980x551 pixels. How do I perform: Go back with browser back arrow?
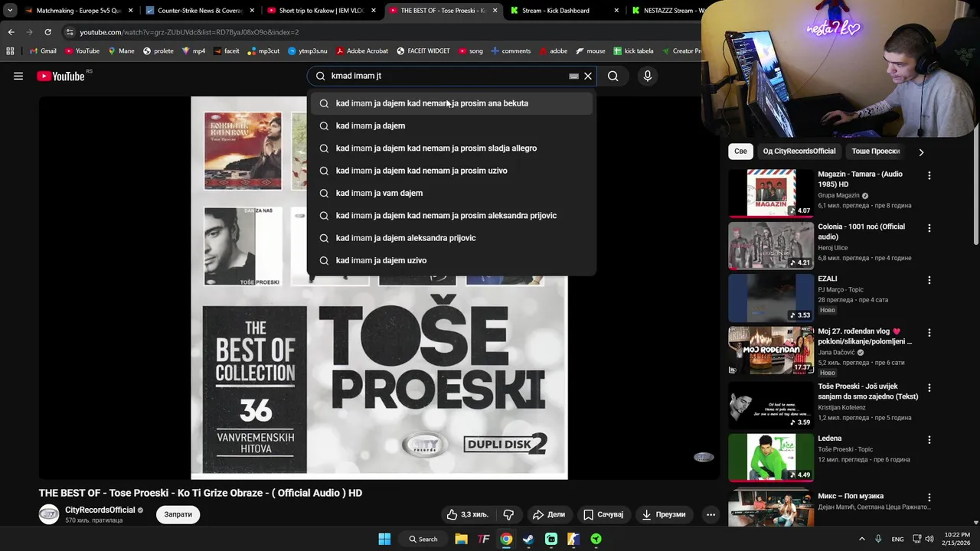click(x=11, y=32)
